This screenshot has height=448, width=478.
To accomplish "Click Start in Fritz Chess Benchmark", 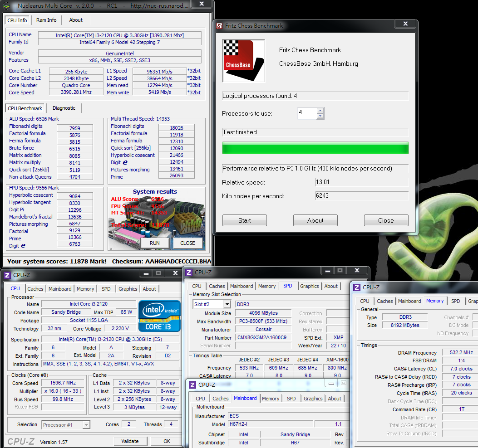I will point(245,220).
